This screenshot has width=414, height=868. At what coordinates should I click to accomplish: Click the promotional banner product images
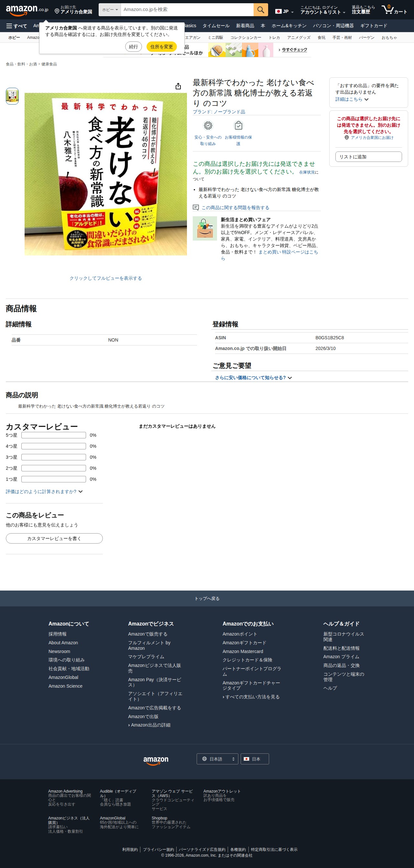point(241,50)
